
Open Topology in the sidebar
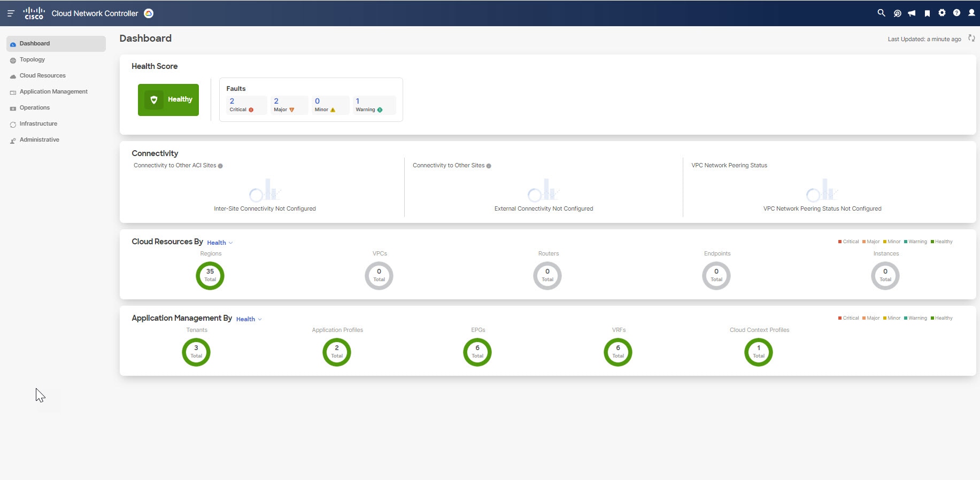[x=56, y=60]
